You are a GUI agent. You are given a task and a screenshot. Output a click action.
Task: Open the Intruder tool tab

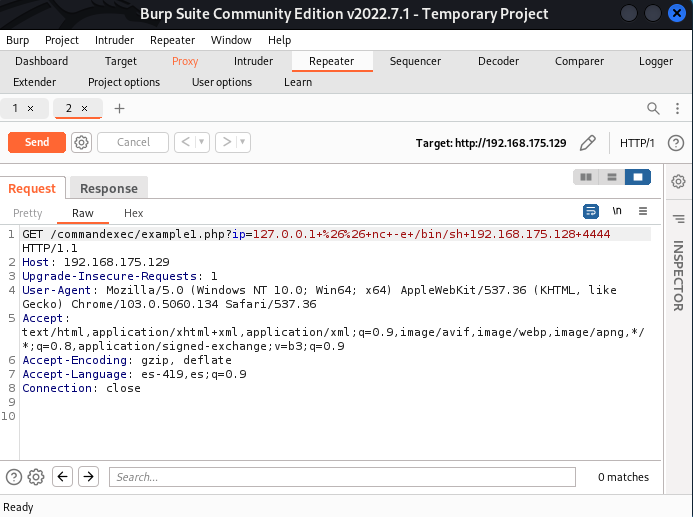pos(253,61)
